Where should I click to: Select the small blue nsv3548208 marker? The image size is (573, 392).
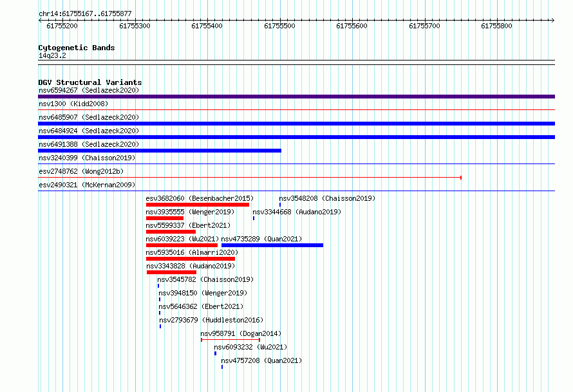pyautogui.click(x=280, y=205)
